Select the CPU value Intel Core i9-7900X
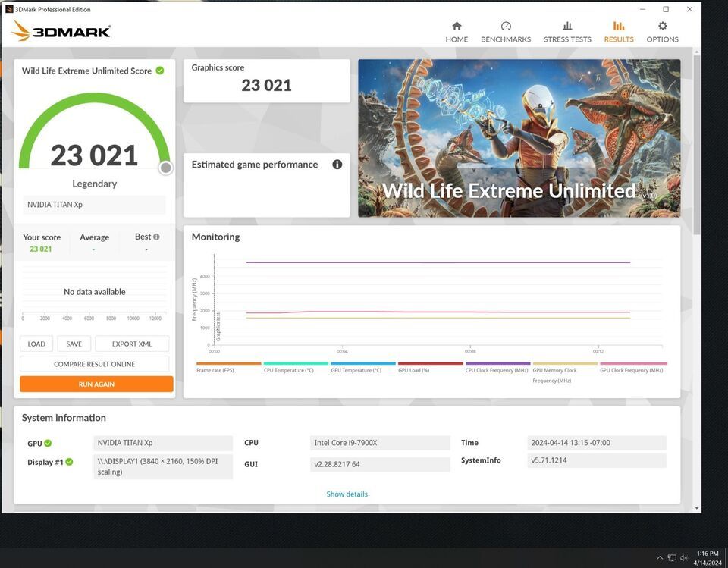Viewport: 728px width, 568px height. (x=380, y=443)
